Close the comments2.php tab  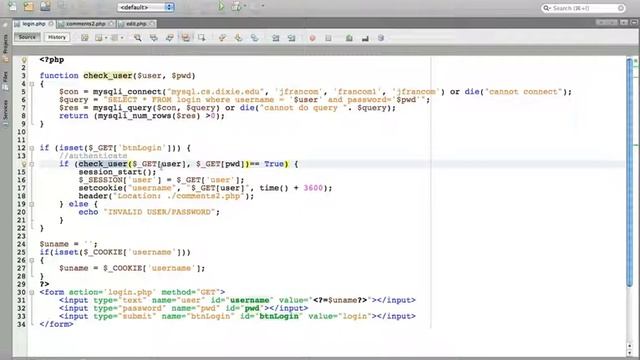click(x=111, y=24)
